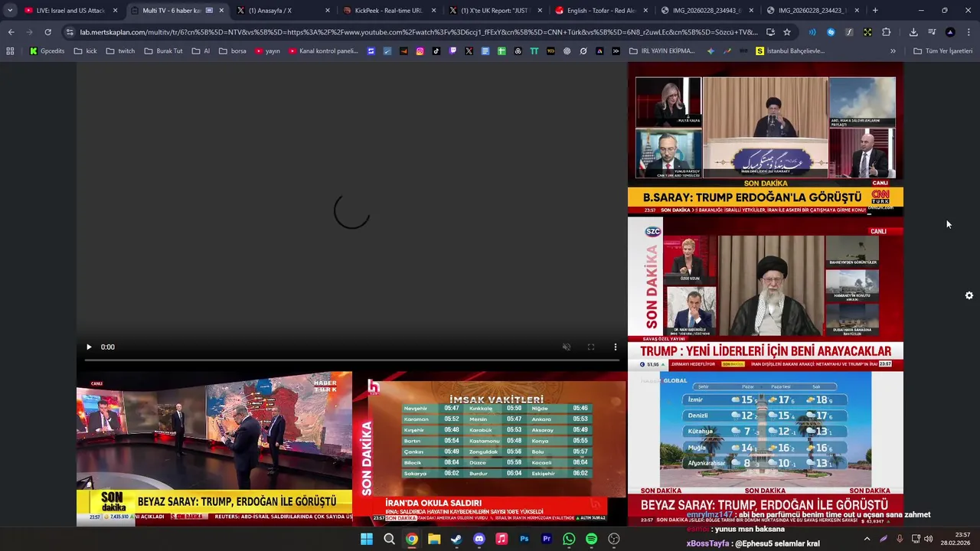Play the loading main video

click(x=89, y=347)
